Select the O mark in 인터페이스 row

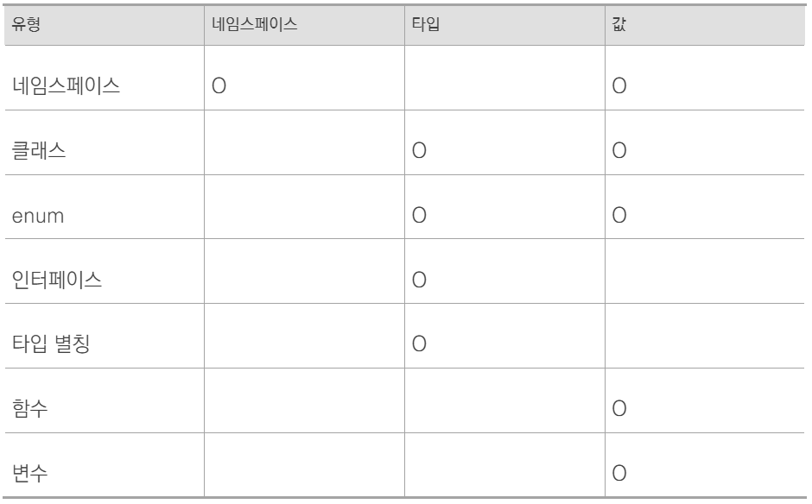(419, 280)
